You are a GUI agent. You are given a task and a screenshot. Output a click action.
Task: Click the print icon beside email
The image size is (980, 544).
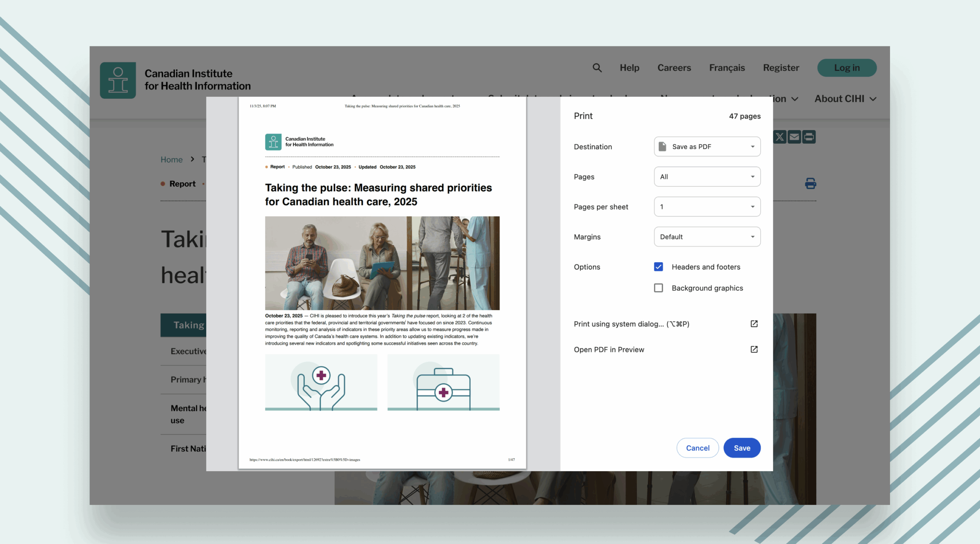809,137
